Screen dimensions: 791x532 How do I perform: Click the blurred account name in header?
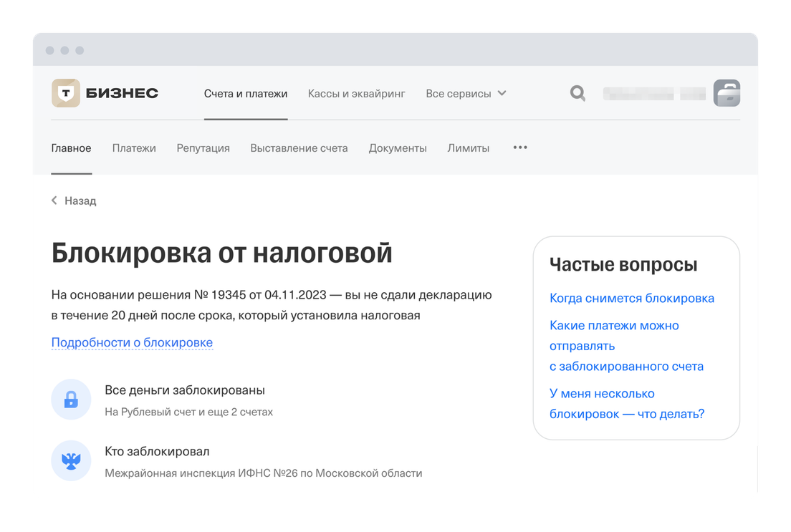[654, 93]
